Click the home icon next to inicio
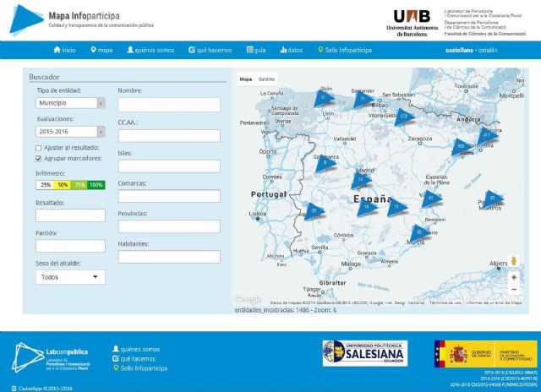Viewport: 541px width, 392px height. [57, 50]
